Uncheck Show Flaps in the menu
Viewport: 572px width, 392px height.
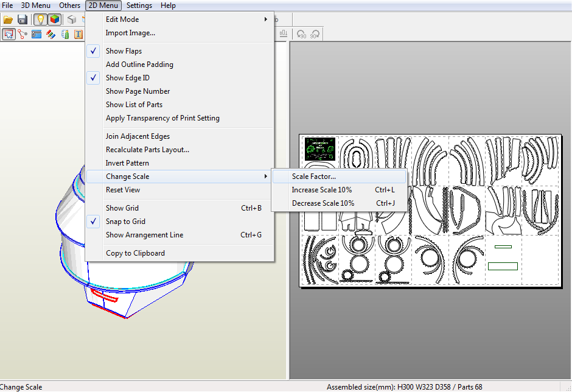pyautogui.click(x=125, y=51)
